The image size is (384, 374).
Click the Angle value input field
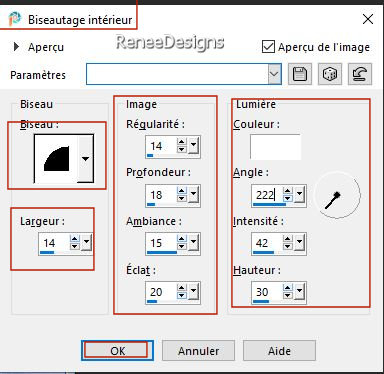coord(267,195)
